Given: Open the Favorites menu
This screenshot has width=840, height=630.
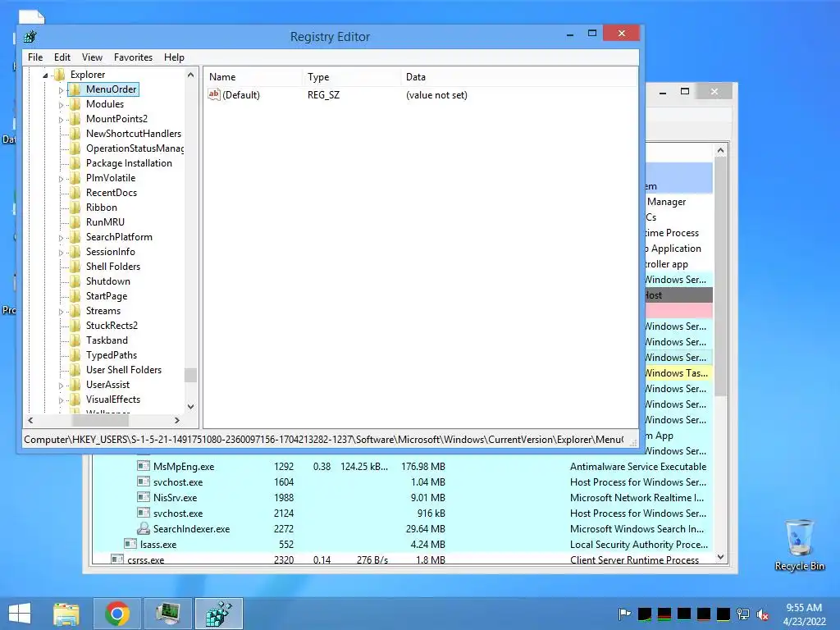Looking at the screenshot, I should pos(133,57).
